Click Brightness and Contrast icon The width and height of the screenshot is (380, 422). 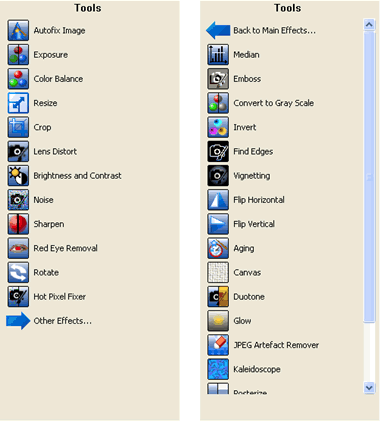(18, 176)
